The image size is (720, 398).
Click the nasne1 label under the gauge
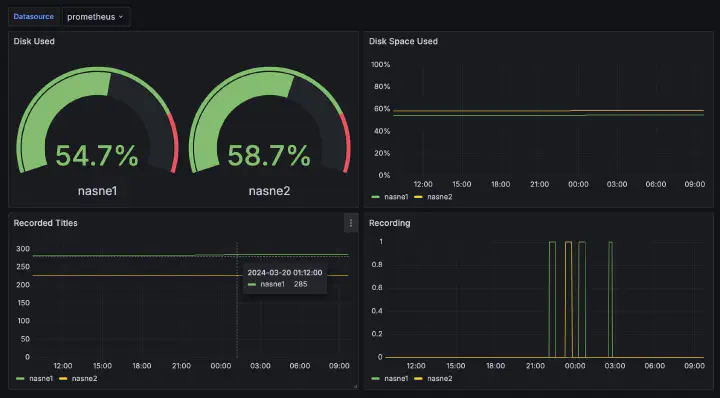click(97, 191)
